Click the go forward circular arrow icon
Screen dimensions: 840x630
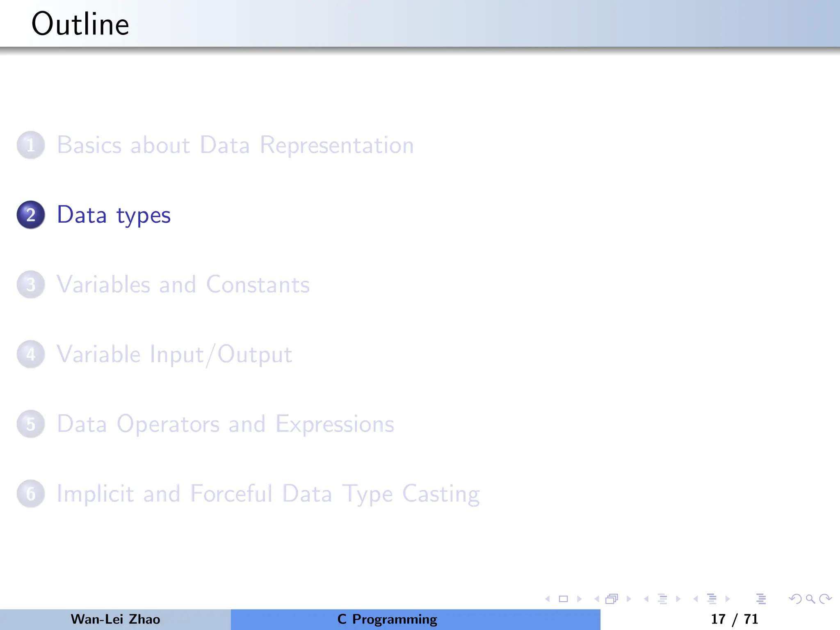[x=825, y=599]
